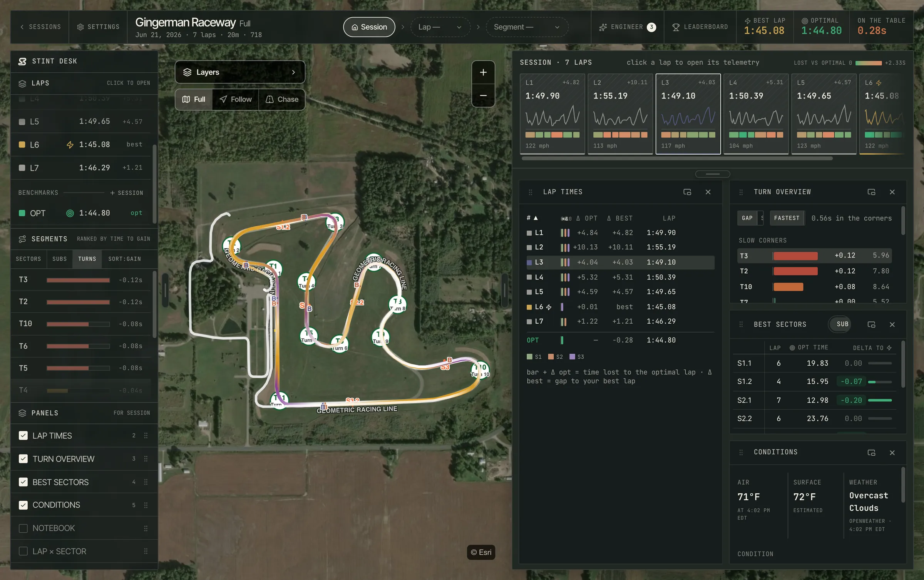The image size is (924, 580).
Task: Enable the Notebook panel checkbox
Action: (x=23, y=528)
